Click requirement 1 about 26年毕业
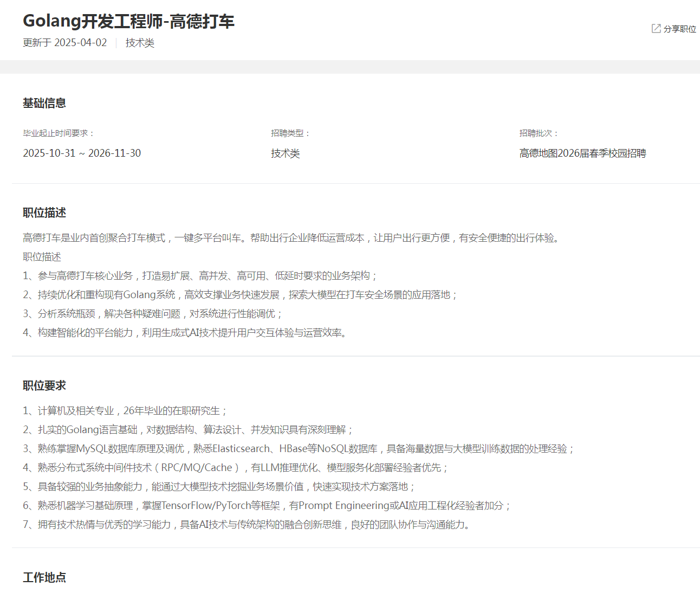Image resolution: width=700 pixels, height=593 pixels. tap(126, 411)
